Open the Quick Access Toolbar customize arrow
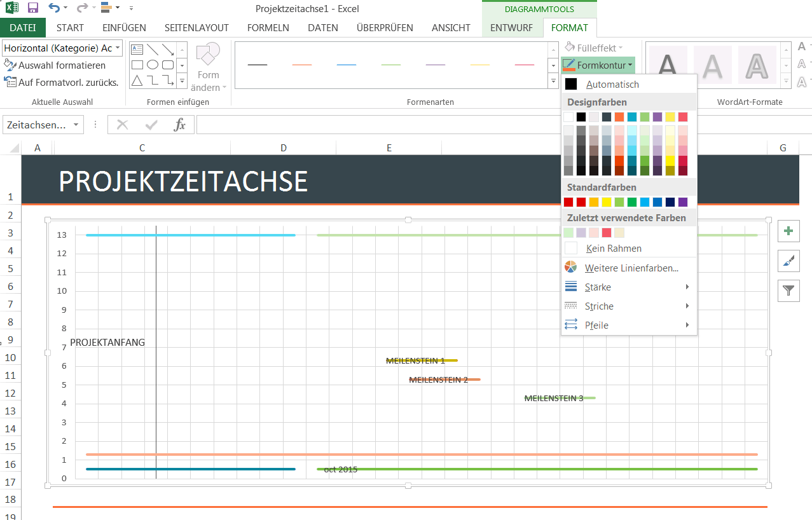The width and height of the screenshot is (812, 520). point(131,8)
